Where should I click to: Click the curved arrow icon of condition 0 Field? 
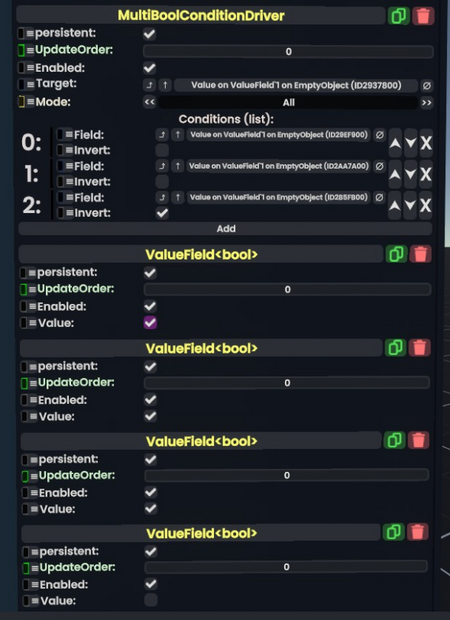[162, 135]
